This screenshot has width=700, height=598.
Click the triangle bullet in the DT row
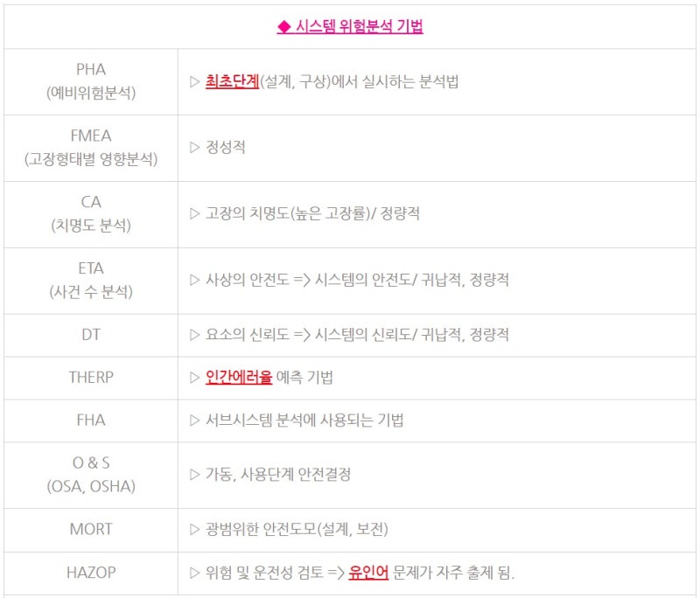point(194,335)
